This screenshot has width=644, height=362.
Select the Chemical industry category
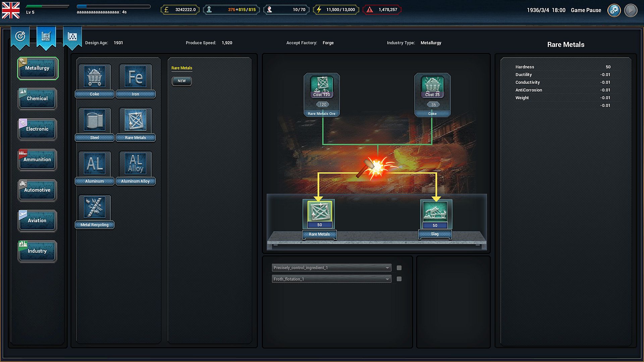click(37, 99)
